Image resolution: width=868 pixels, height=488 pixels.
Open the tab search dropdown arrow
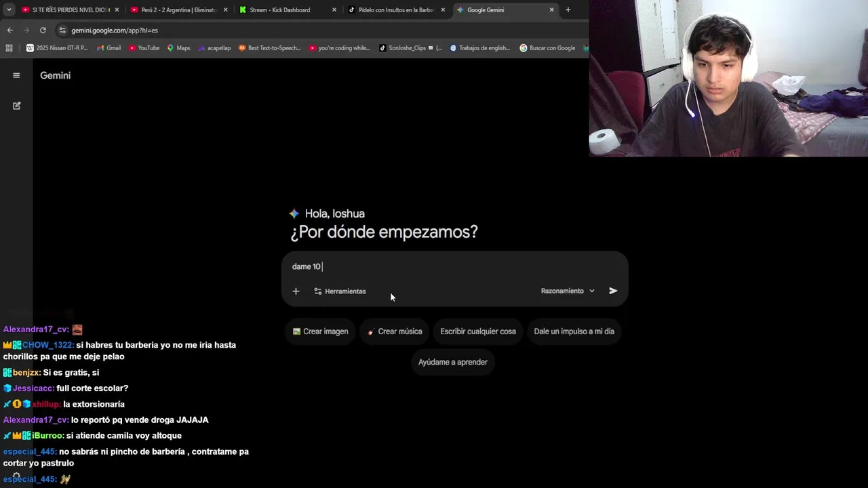(9, 10)
